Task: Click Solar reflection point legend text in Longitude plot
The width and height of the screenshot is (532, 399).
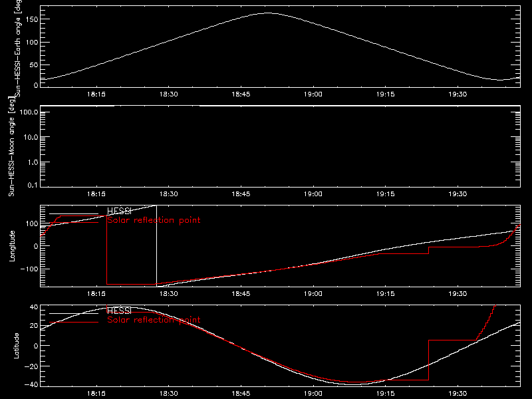Action: 154,220
